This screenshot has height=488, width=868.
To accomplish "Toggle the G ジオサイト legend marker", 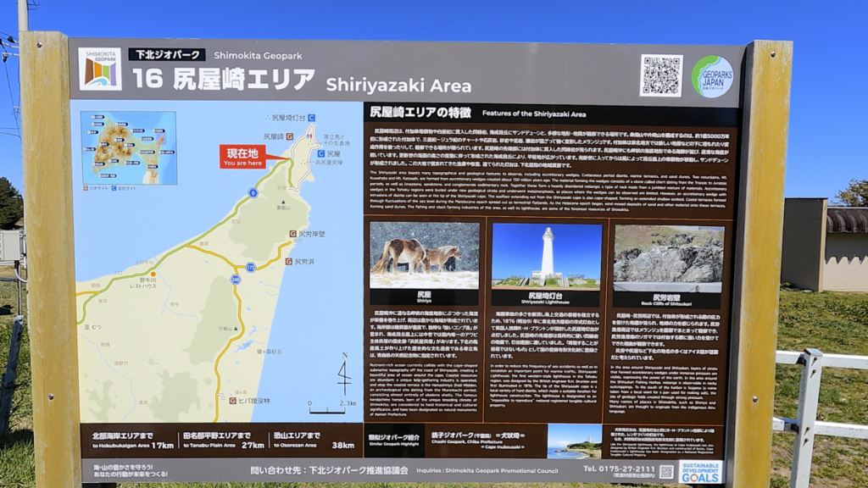I will tap(86, 188).
